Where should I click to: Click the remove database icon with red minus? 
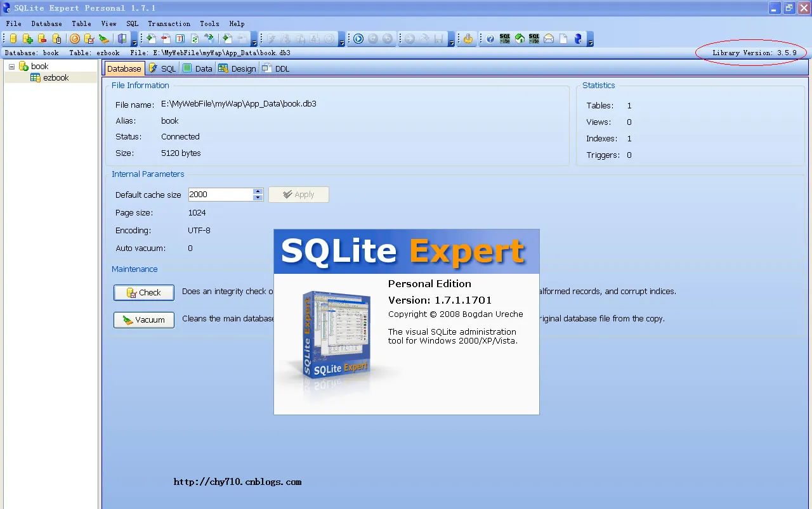pos(43,39)
